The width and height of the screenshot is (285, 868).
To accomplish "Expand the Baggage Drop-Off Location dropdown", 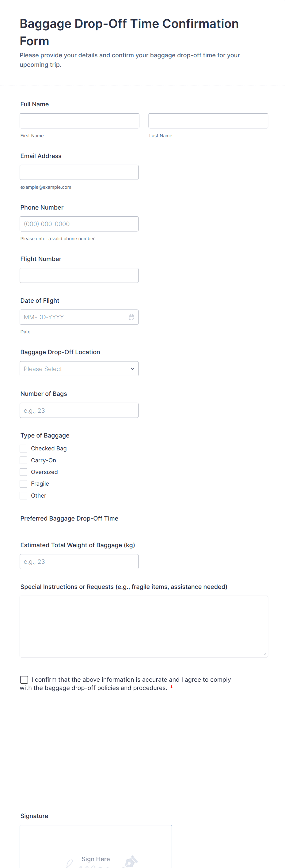I will 79,369.
